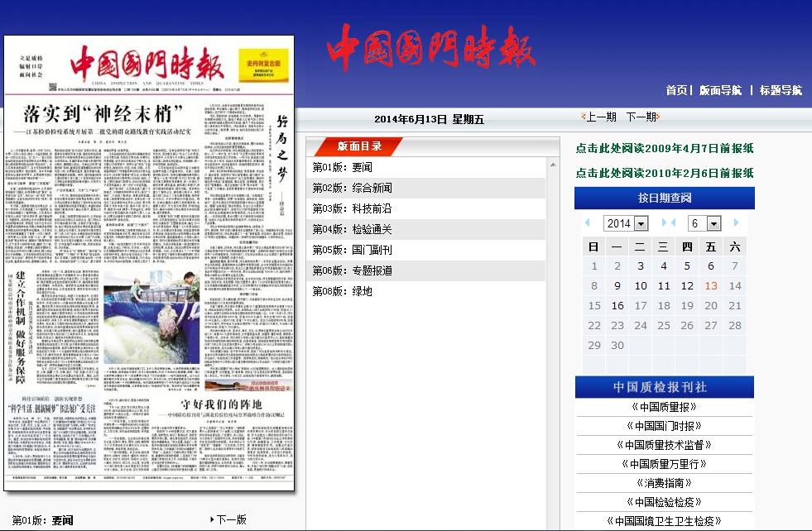Click the newspaper front page thumbnail

(x=149, y=265)
